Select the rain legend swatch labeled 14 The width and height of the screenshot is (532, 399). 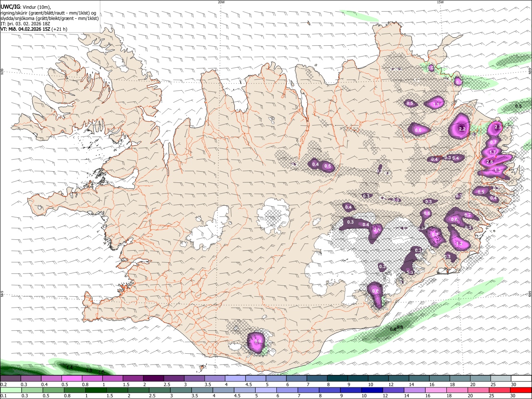[415, 390]
